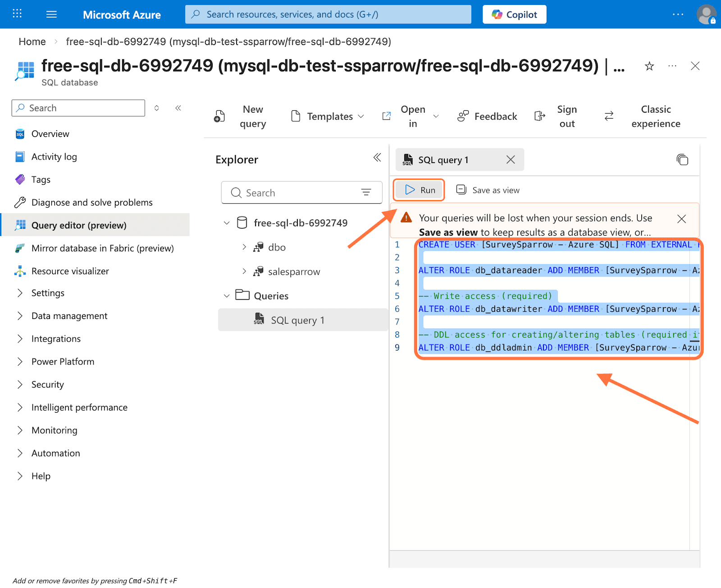Switch to Classic experience
Image resolution: width=721 pixels, height=588 pixels.
point(655,117)
